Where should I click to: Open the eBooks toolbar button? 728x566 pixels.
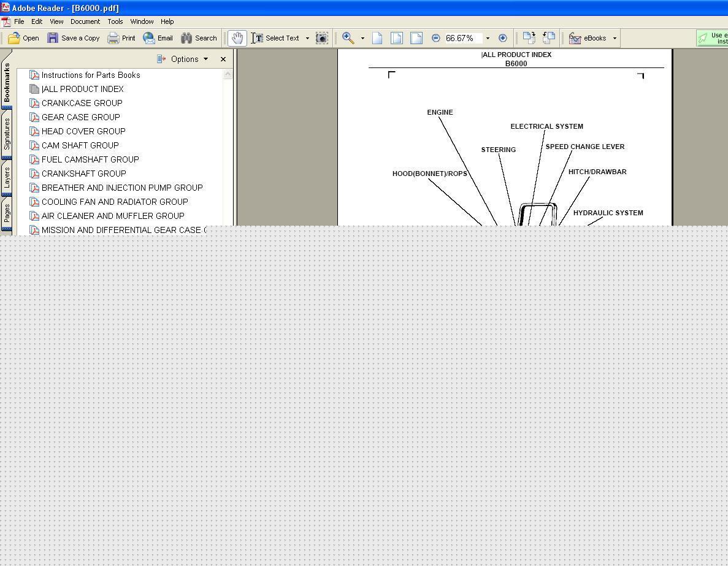588,38
